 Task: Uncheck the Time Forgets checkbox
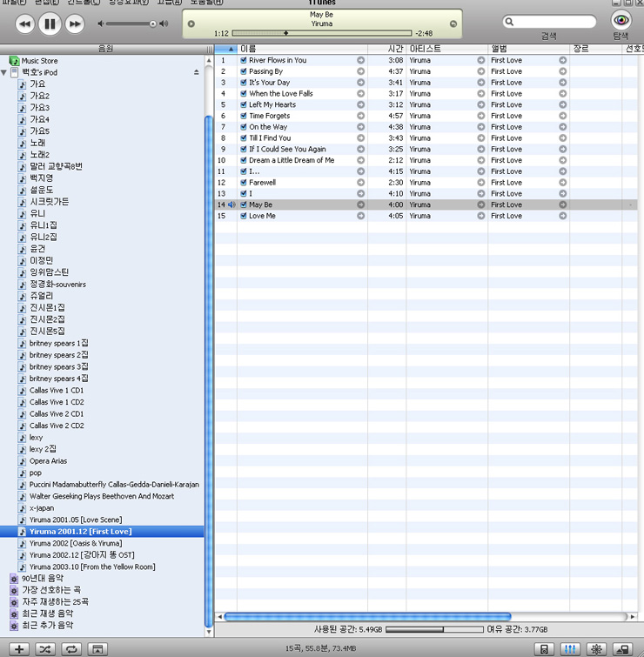244,116
